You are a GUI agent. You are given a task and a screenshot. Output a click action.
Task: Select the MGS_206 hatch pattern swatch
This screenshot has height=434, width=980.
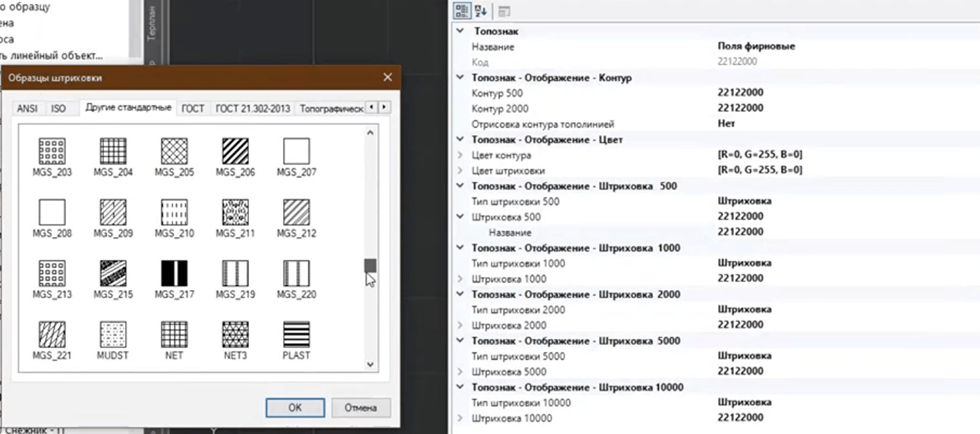235,151
